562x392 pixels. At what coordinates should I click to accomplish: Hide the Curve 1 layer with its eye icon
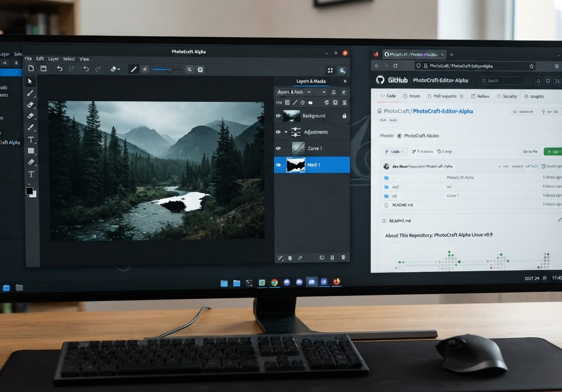tap(278, 148)
